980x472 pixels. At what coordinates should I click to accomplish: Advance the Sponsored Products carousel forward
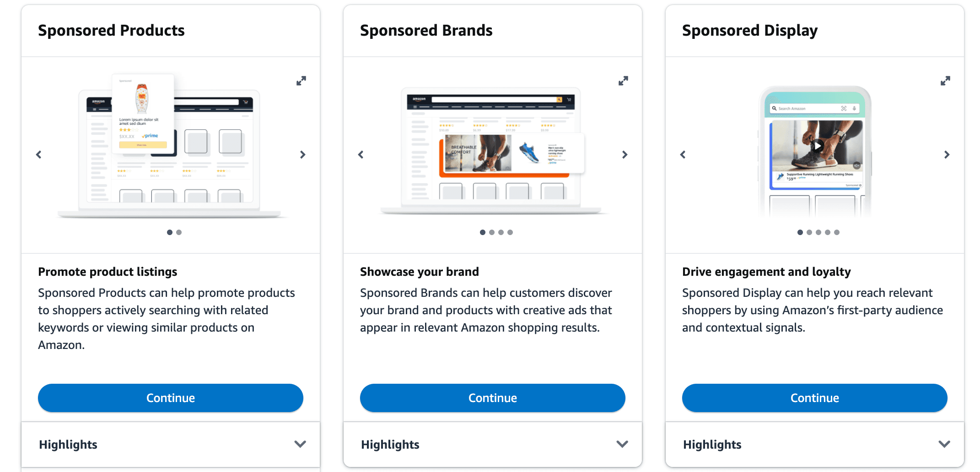click(303, 155)
